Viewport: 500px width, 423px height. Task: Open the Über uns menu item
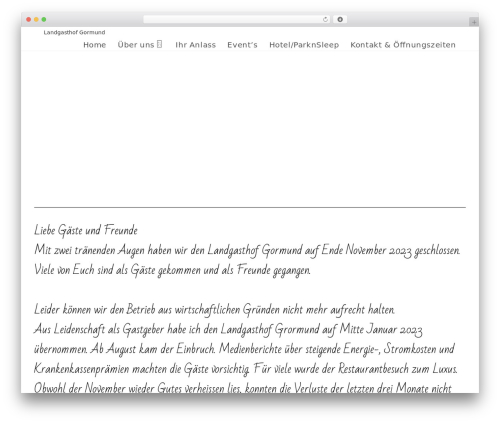click(x=136, y=45)
